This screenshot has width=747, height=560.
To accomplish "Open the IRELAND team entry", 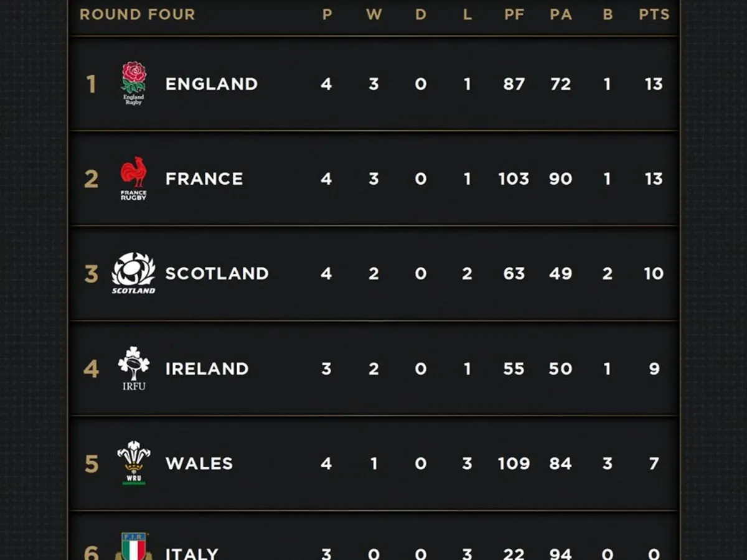I will (x=207, y=369).
